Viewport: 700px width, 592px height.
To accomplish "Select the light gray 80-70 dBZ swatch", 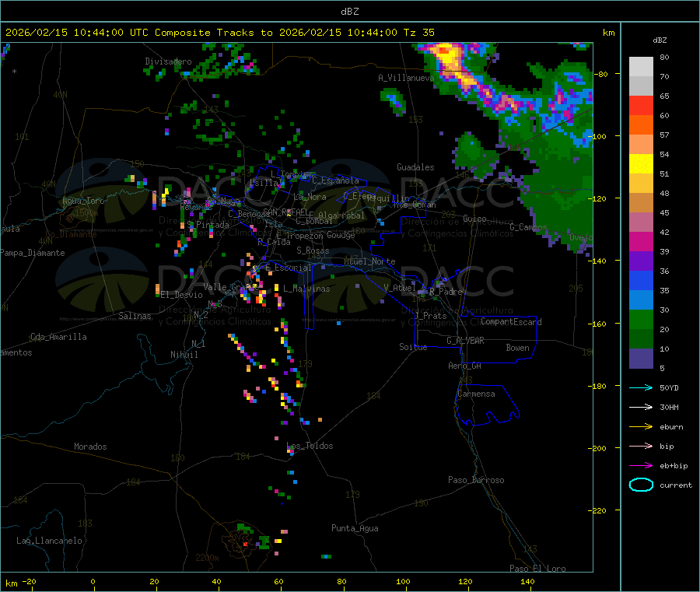I will tap(641, 67).
